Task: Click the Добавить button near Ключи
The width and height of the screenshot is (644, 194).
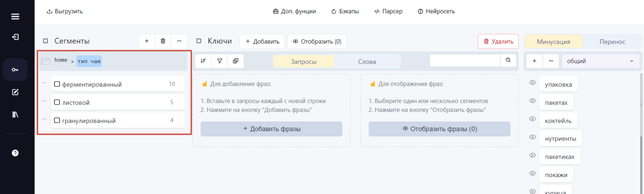Action: click(x=262, y=41)
